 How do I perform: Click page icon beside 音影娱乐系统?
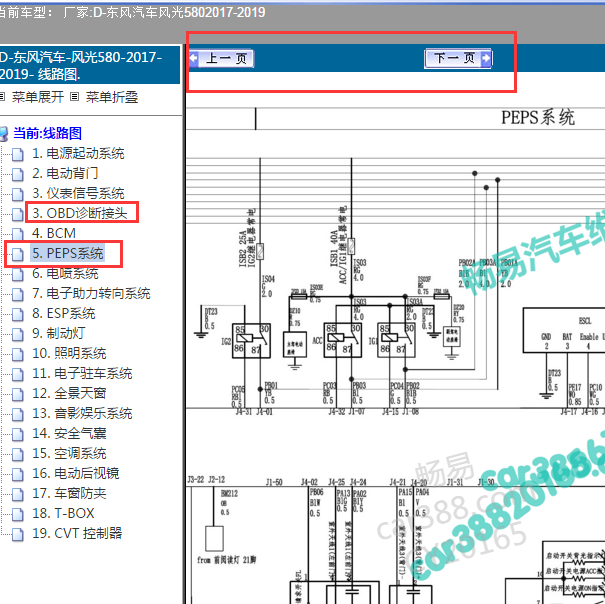(x=17, y=415)
